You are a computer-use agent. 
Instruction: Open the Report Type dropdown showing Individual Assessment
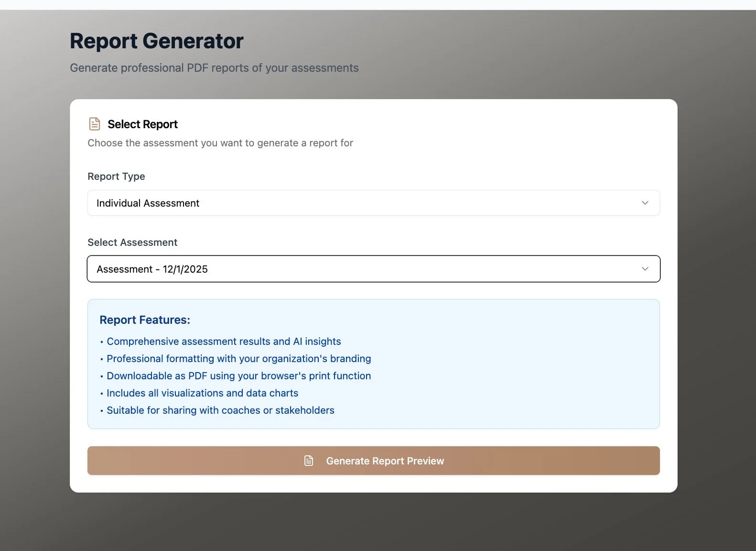click(373, 203)
